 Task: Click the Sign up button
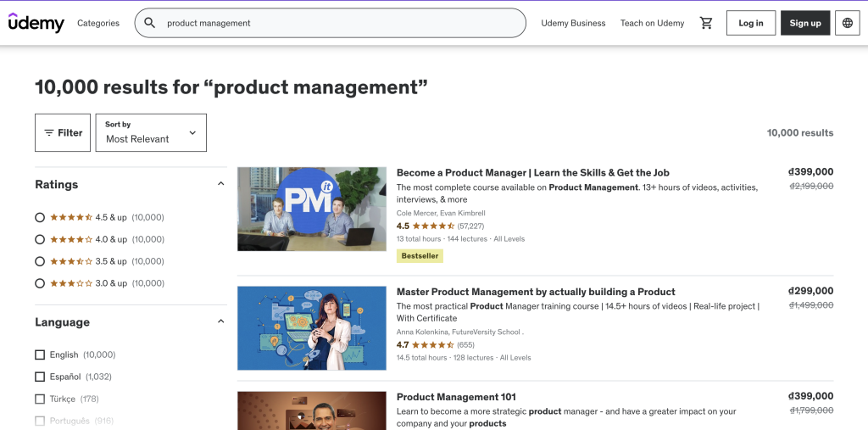click(x=805, y=23)
